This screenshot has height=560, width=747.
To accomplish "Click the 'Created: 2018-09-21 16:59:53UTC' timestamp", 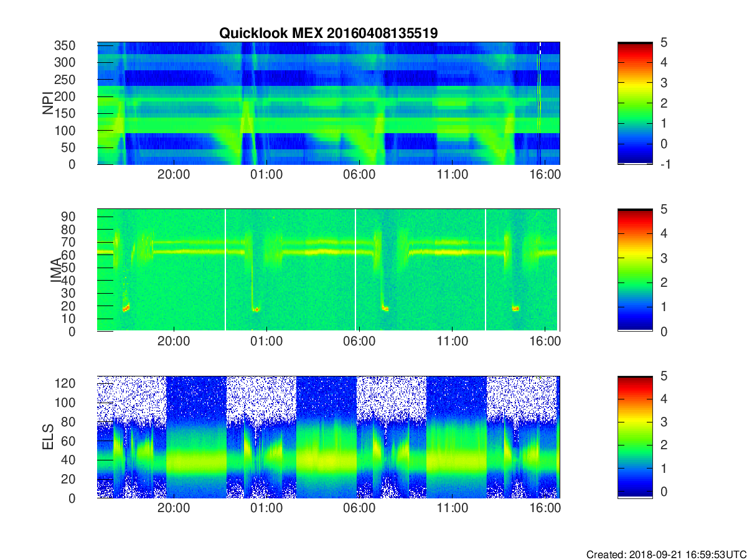I will point(666,554).
